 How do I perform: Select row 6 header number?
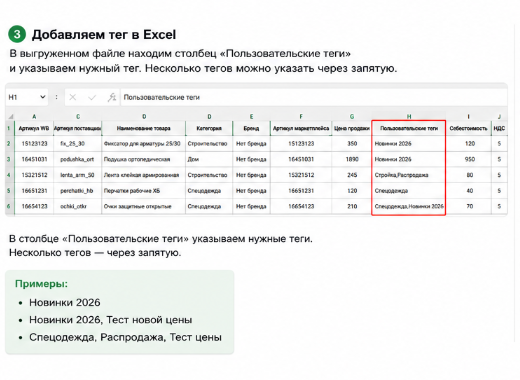coord(9,206)
